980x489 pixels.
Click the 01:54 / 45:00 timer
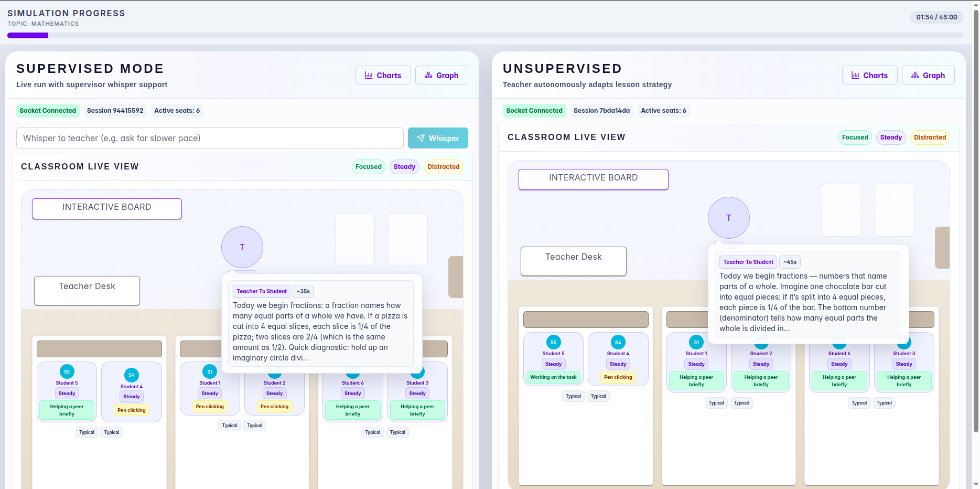(936, 17)
